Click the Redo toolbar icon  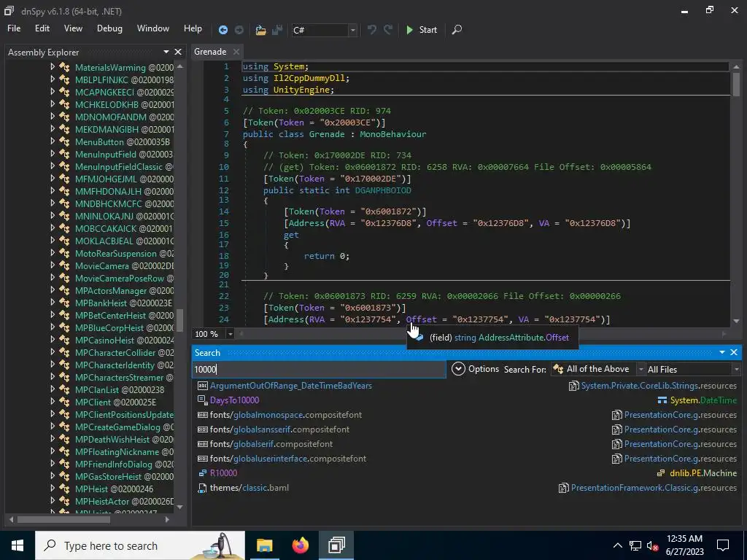pyautogui.click(x=388, y=29)
